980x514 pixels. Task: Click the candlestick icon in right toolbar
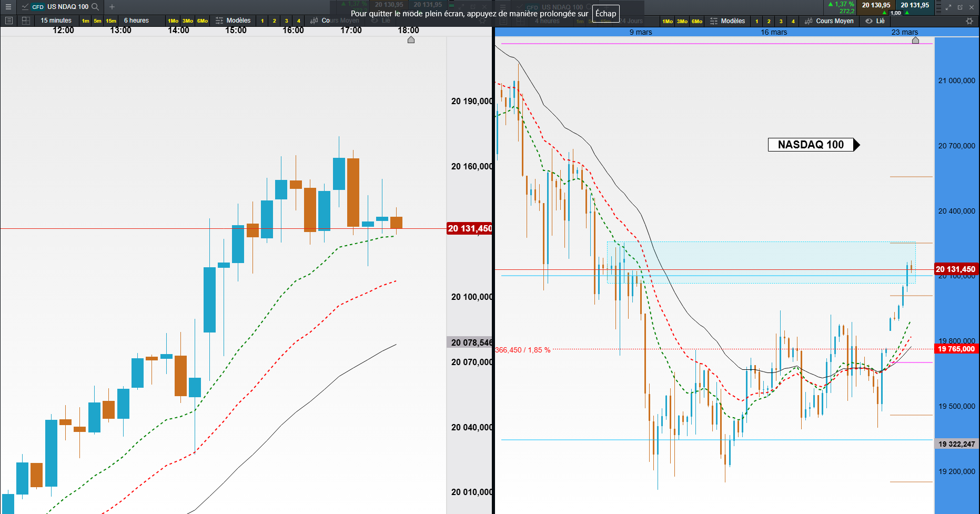tap(809, 21)
